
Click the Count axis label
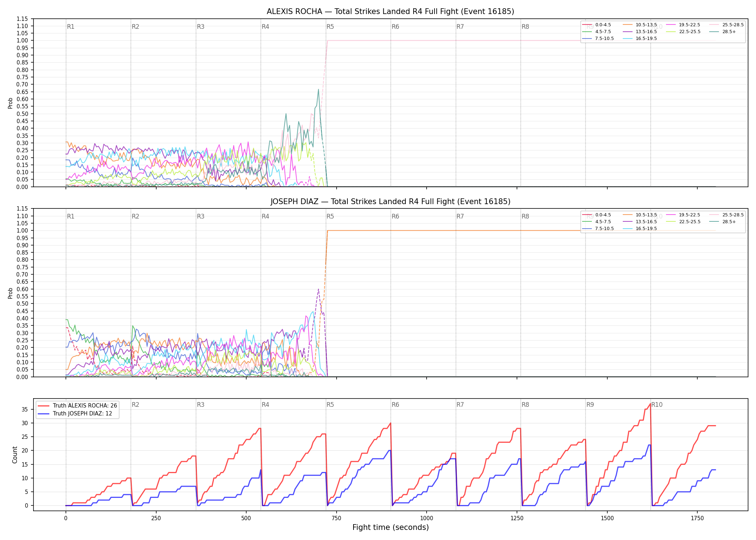click(x=15, y=455)
